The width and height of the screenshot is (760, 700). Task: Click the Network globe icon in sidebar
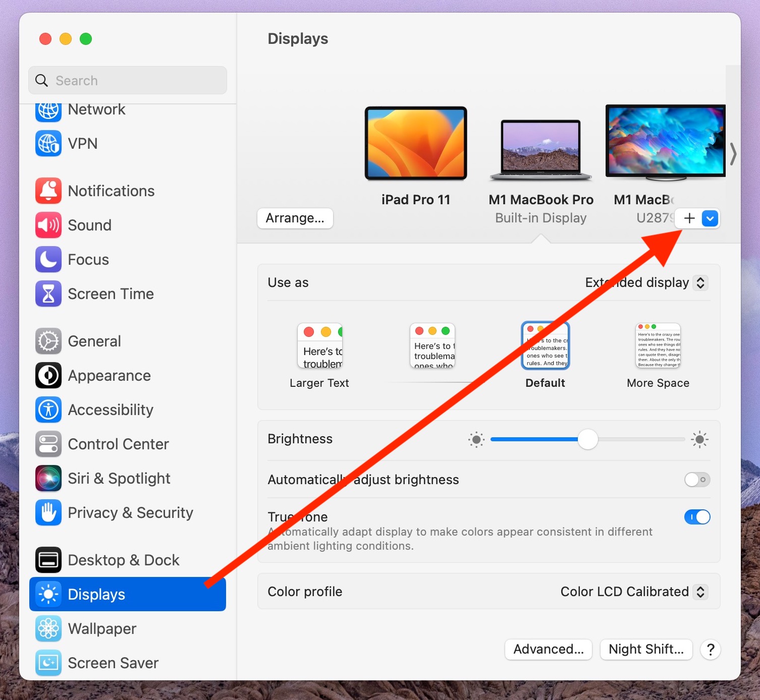48,111
